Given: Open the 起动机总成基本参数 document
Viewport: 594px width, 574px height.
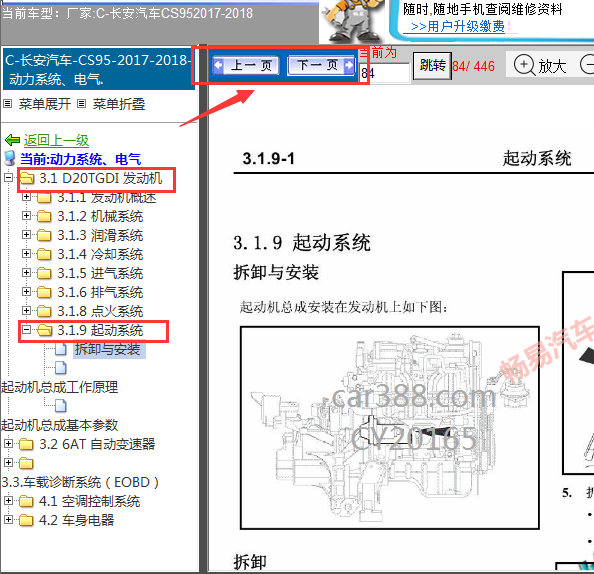Looking at the screenshot, I should click(x=59, y=425).
